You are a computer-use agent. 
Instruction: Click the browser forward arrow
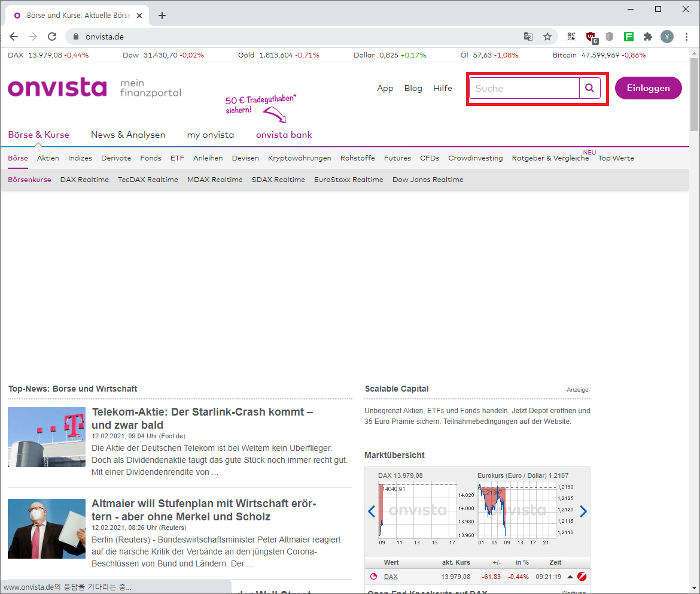[x=32, y=37]
